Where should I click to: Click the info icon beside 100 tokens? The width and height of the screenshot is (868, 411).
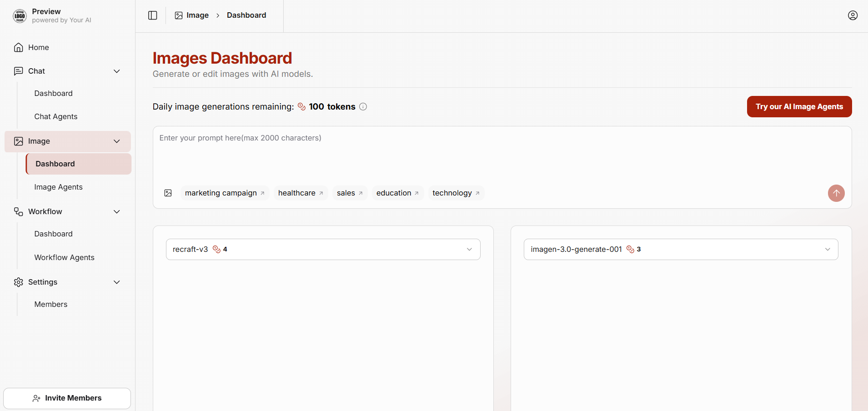coord(363,107)
